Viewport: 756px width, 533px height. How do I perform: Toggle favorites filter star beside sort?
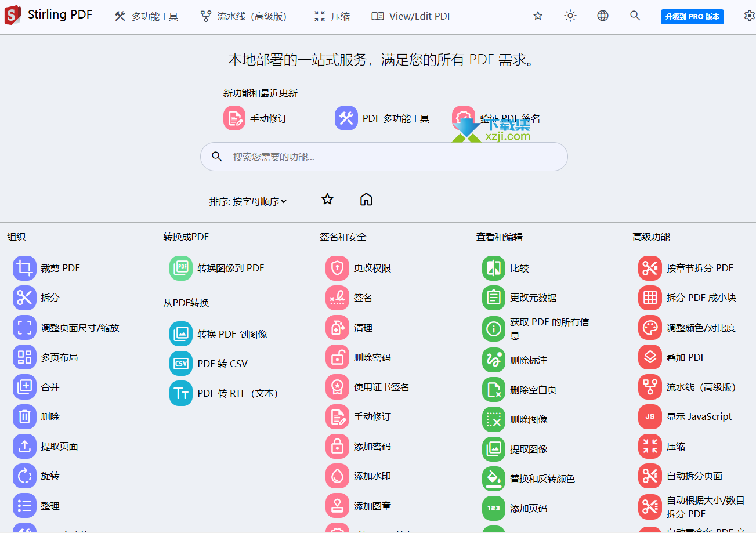coord(327,200)
